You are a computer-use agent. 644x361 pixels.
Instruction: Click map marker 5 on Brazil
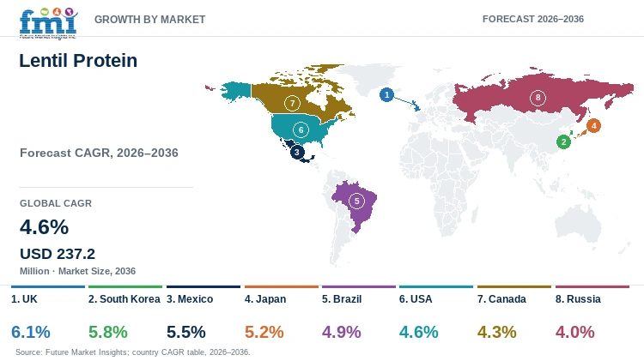(x=356, y=201)
